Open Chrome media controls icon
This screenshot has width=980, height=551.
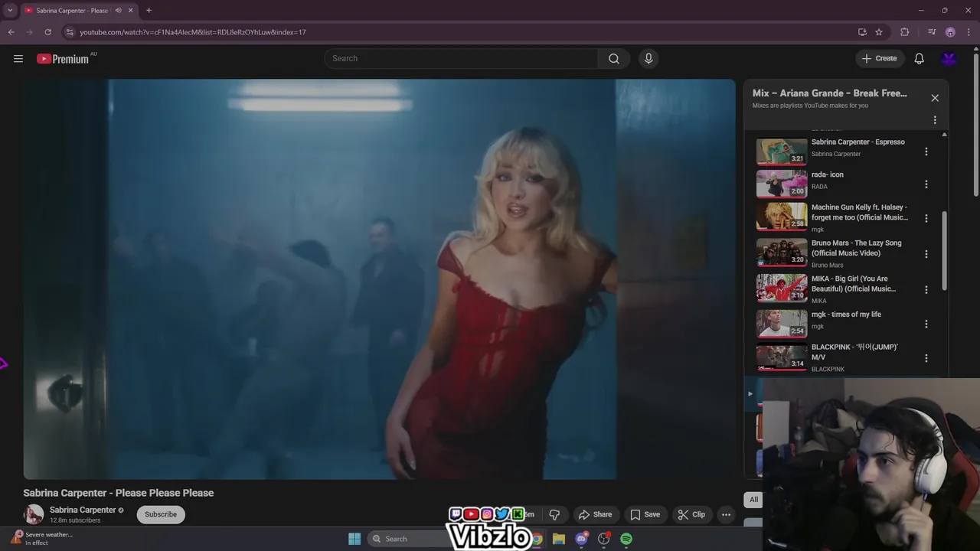(x=932, y=32)
